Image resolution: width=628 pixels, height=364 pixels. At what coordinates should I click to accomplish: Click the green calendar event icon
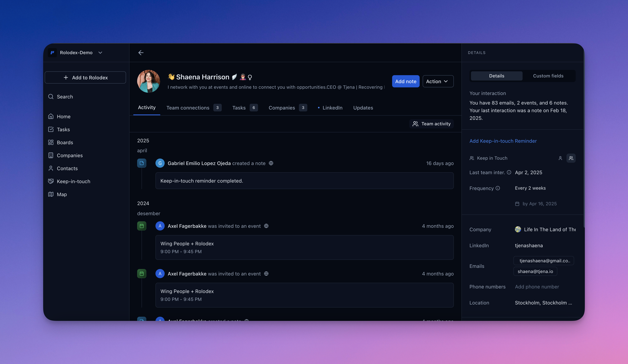coord(142,226)
